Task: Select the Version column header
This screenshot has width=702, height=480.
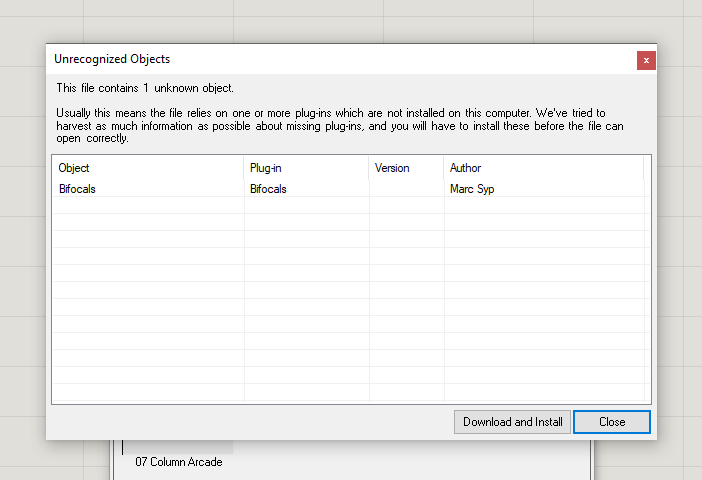Action: tap(406, 168)
